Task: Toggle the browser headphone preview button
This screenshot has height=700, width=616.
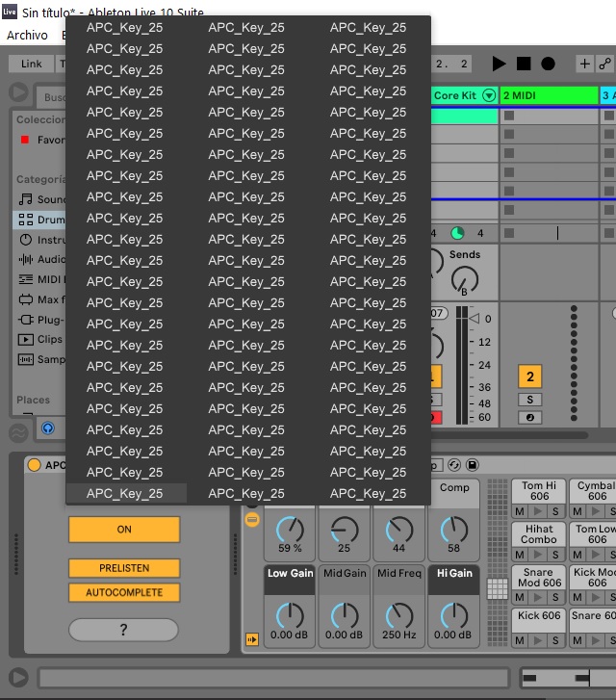Action: click(x=48, y=428)
